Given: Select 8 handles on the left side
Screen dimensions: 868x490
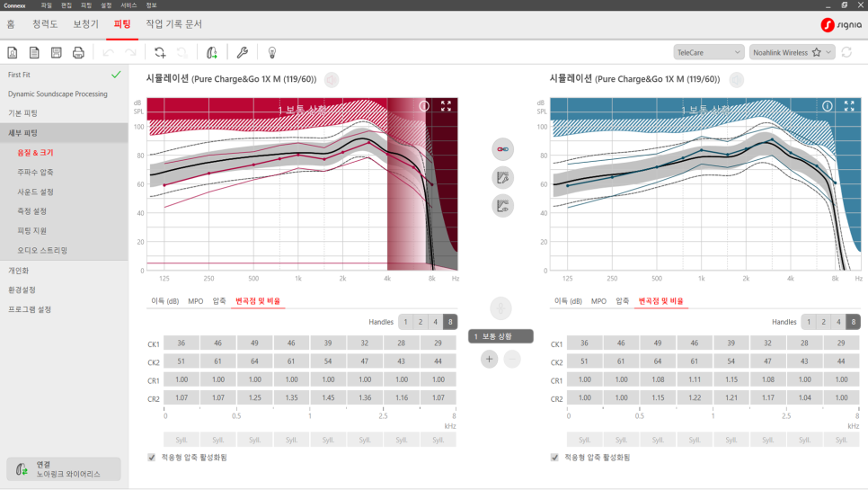Looking at the screenshot, I should 450,322.
